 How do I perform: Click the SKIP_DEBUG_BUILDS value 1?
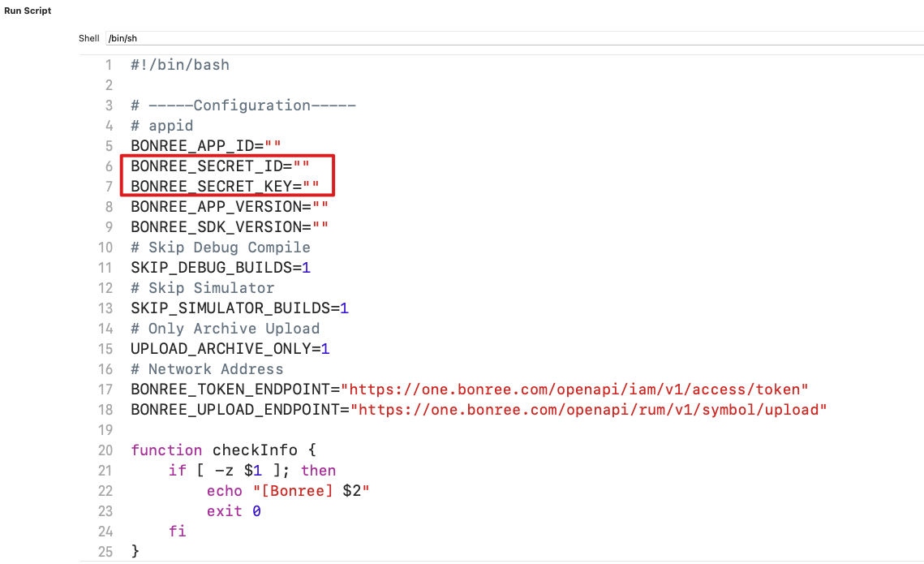pyautogui.click(x=306, y=268)
